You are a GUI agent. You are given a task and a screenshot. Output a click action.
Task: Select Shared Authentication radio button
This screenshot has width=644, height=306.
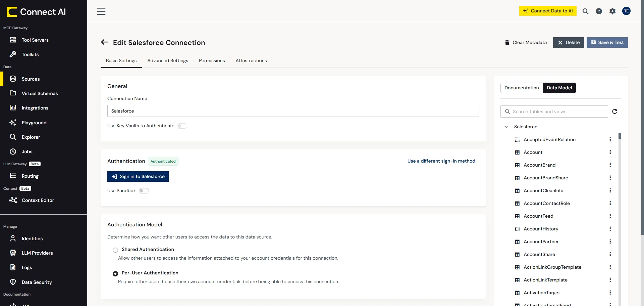[x=115, y=250]
